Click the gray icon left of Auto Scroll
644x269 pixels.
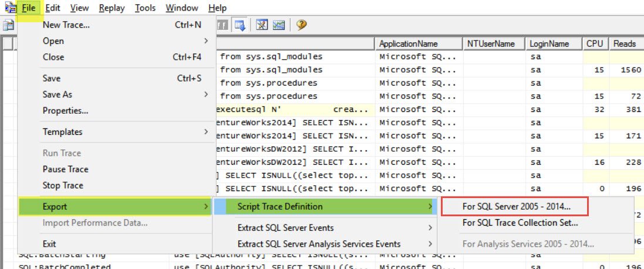[223, 25]
